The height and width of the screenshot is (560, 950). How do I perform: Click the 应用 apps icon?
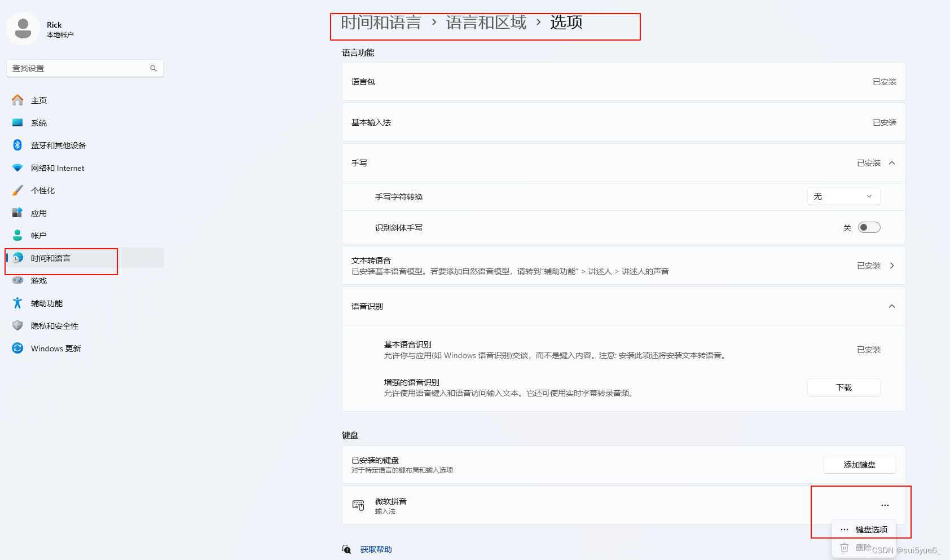[x=17, y=213]
